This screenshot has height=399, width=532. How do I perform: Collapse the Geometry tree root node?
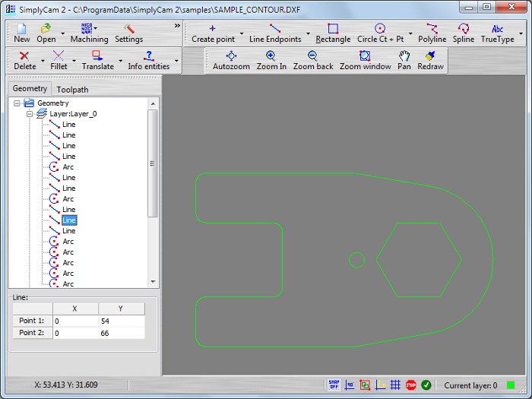click(x=17, y=103)
